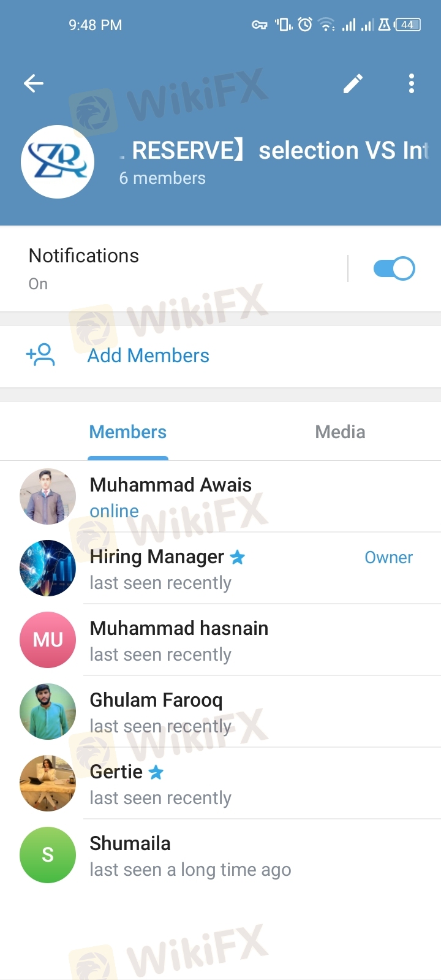
Task: Tap the star next to Hiring Manager
Action: (x=238, y=557)
